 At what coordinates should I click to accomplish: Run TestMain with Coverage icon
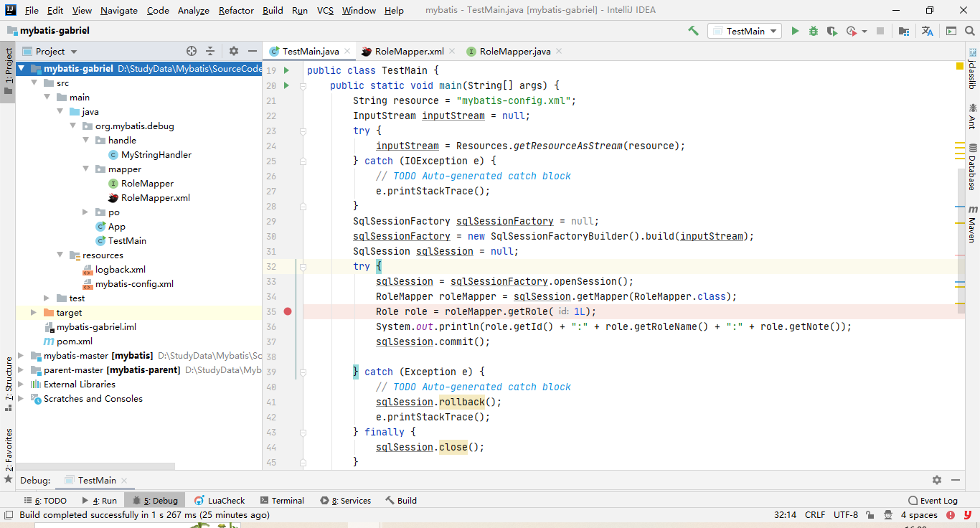[x=831, y=31]
